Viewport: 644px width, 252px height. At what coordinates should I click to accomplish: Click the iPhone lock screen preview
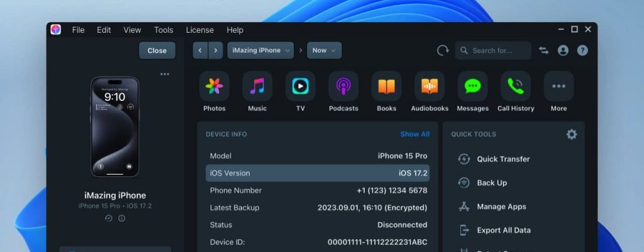point(115,127)
